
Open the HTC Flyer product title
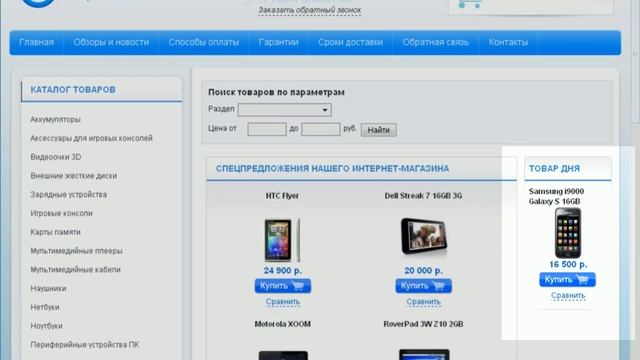[282, 196]
